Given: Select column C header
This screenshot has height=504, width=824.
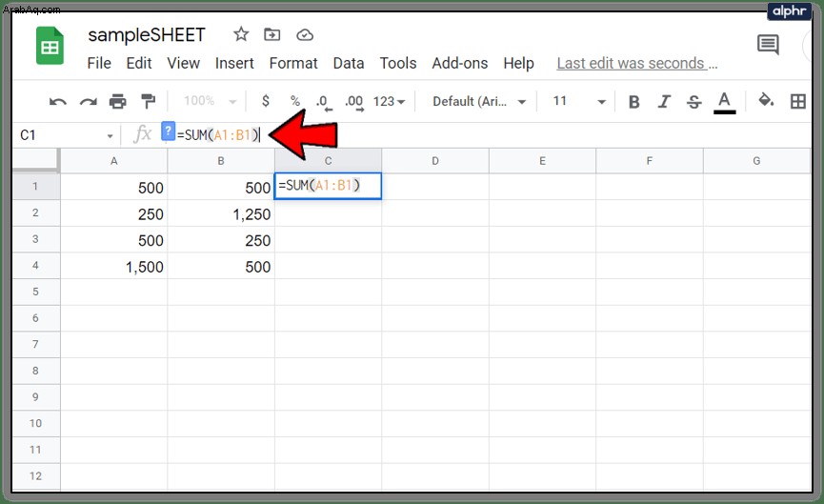Looking at the screenshot, I should coord(329,161).
